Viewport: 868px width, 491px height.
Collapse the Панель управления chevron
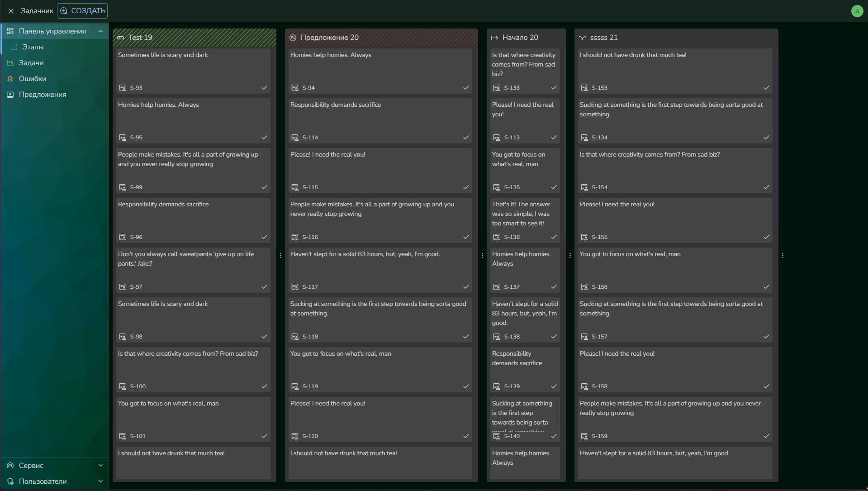(100, 31)
